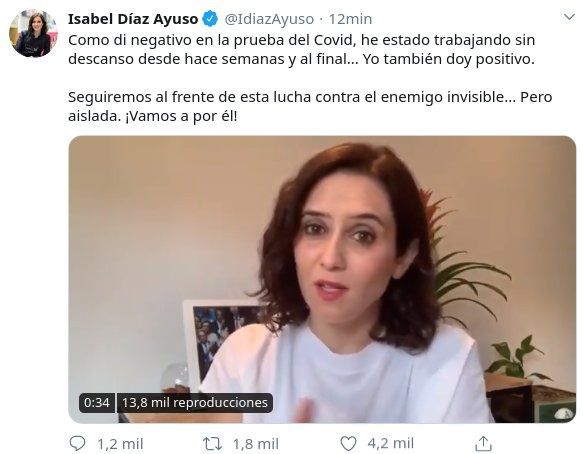Play the embedded tweet video
The image size is (583, 454).
[x=322, y=279]
